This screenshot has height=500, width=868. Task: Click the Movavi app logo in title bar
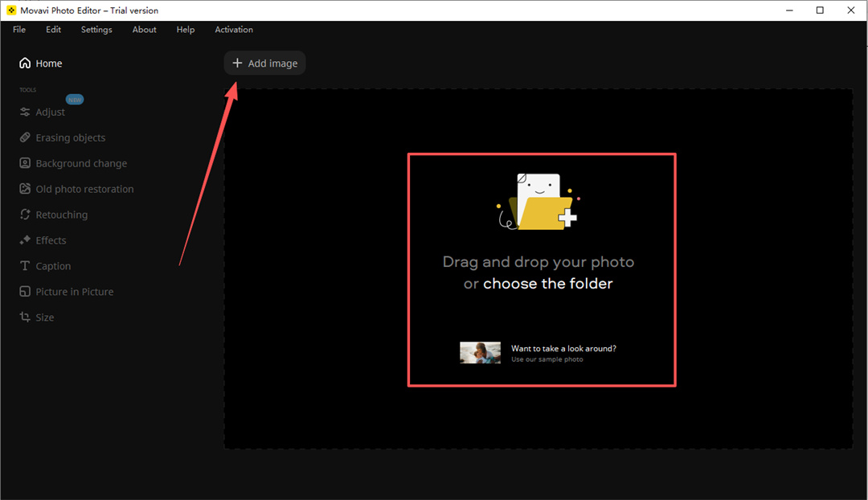click(x=11, y=10)
